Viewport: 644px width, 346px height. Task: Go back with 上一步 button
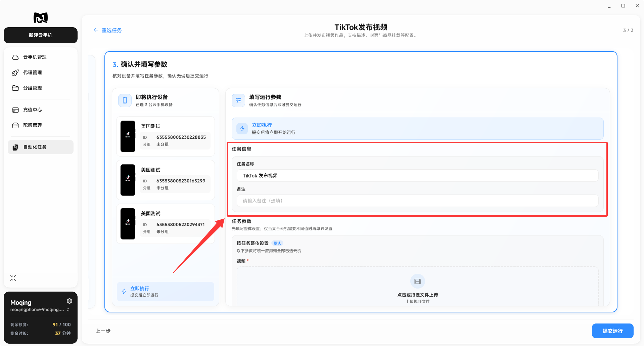pos(103,331)
